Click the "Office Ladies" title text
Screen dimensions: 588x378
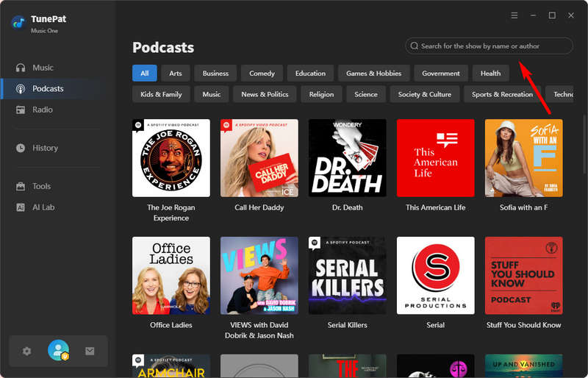click(171, 325)
